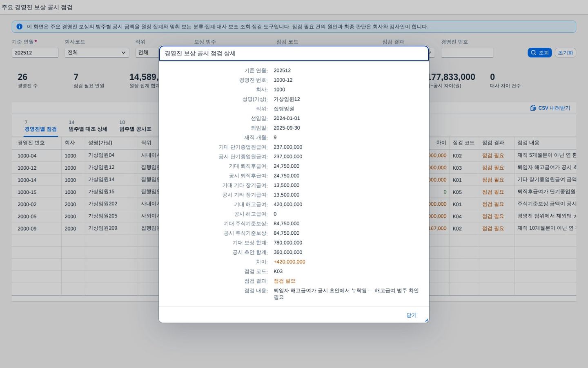The height and width of the screenshot is (368, 588).
Task: Click the 경영진 수 count of 26
Action: (x=22, y=77)
